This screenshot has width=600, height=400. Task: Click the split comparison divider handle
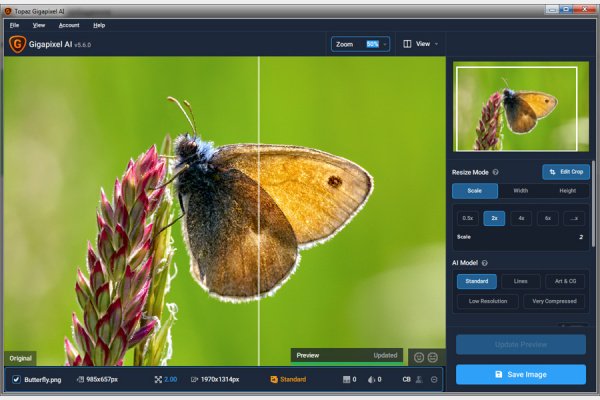pos(259,211)
